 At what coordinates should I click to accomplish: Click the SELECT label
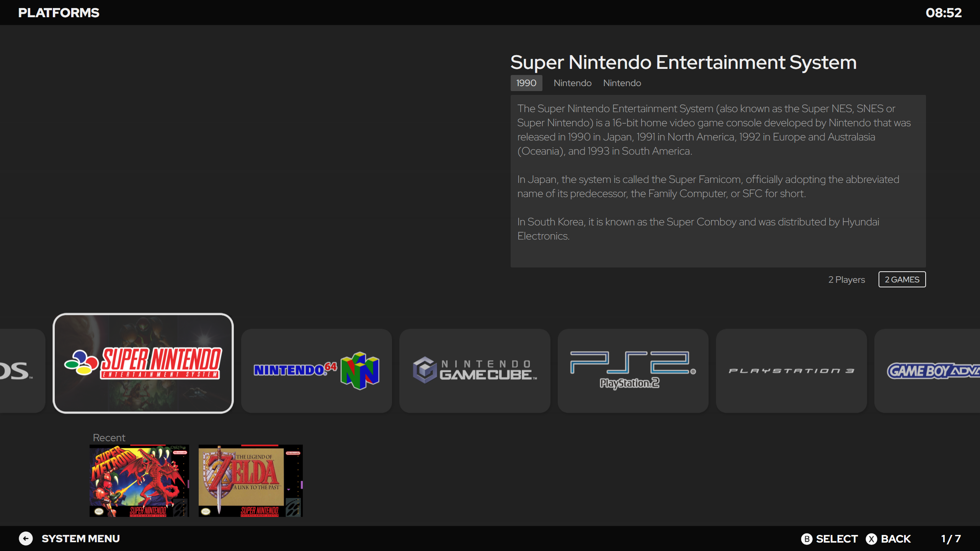(837, 539)
